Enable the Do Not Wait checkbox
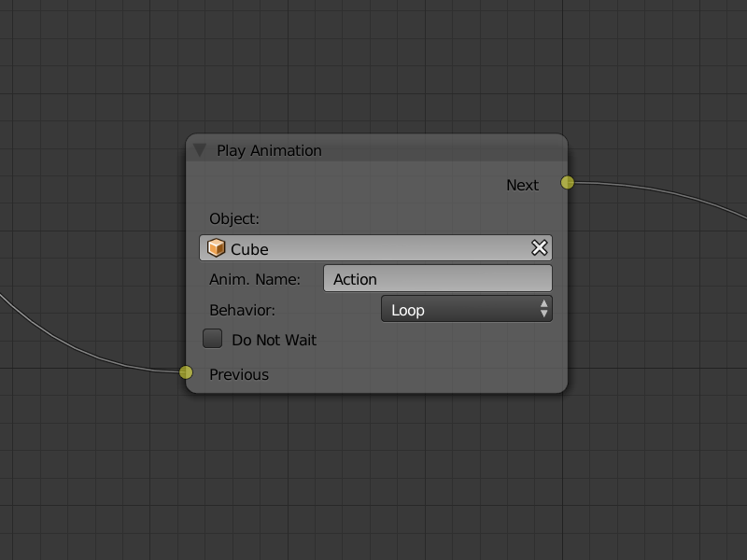Screen dimensions: 747x560 point(213,339)
